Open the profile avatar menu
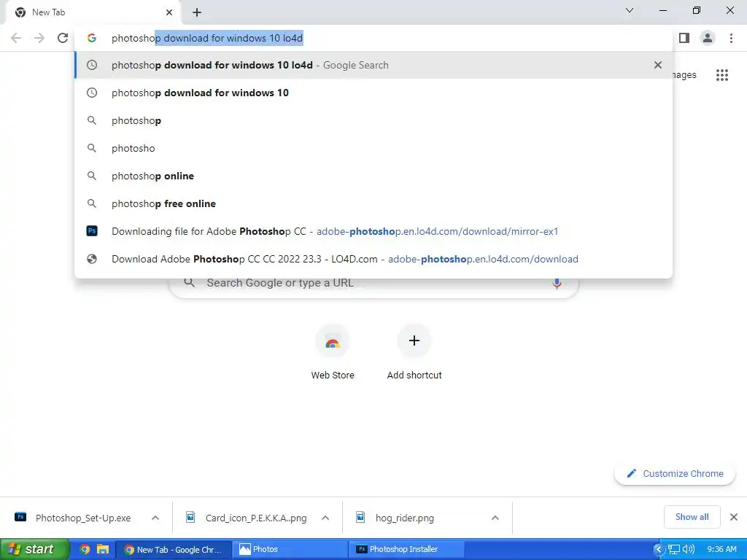The width and height of the screenshot is (747, 560). pyautogui.click(x=708, y=38)
